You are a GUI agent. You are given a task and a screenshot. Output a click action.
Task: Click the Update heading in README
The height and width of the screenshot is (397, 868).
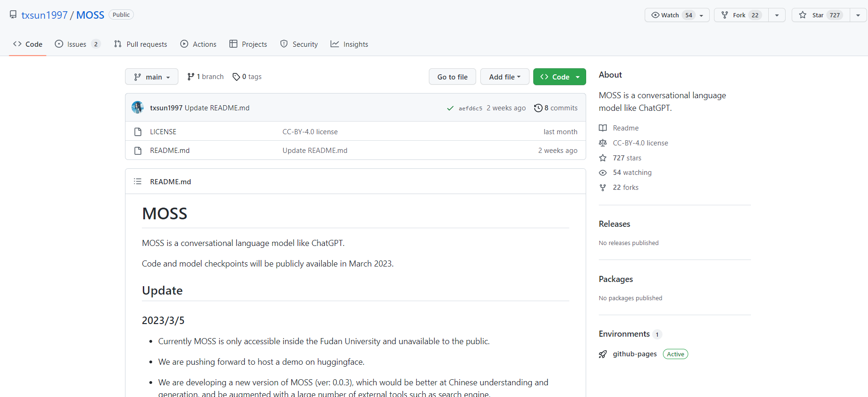pos(162,290)
